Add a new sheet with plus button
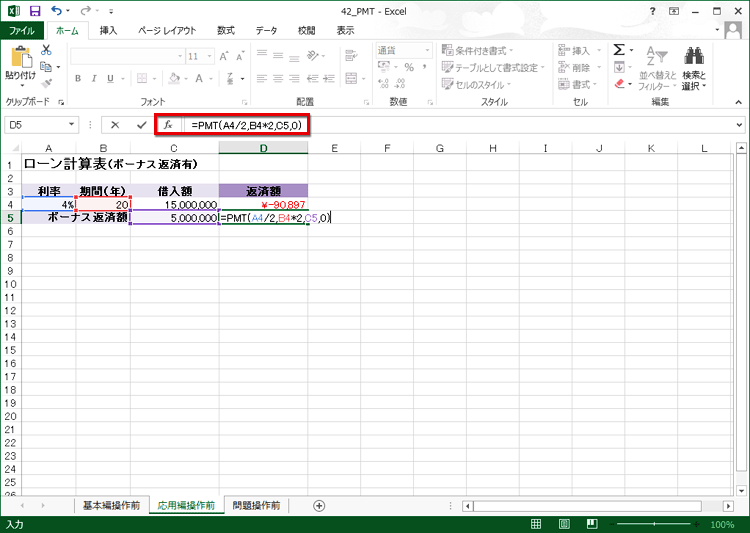 pos(319,506)
